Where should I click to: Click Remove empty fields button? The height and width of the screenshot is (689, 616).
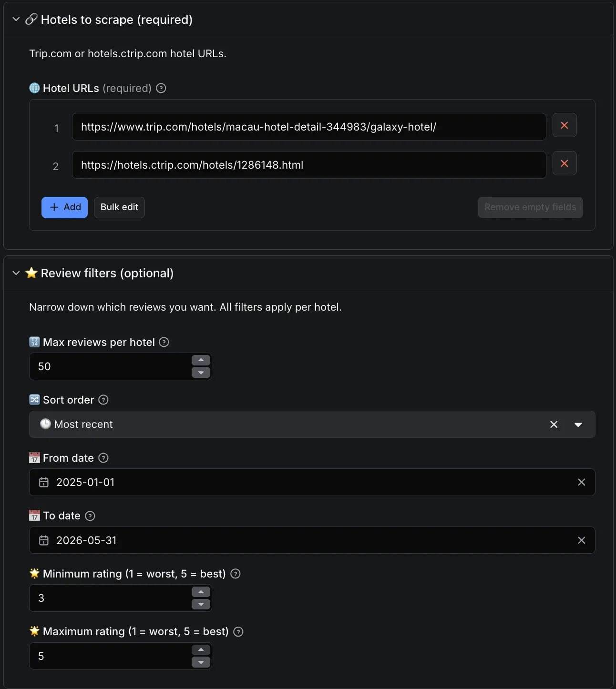point(530,207)
